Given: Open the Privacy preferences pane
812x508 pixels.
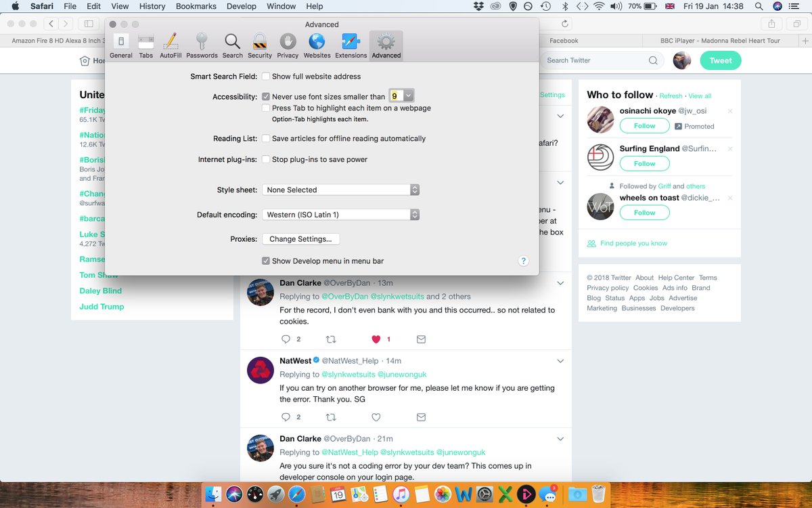Looking at the screenshot, I should coord(288,45).
